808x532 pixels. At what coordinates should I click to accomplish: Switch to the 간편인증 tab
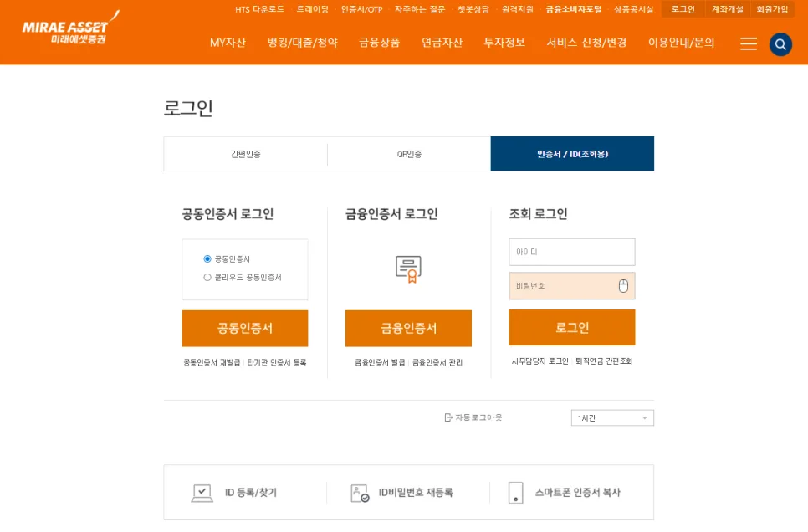245,154
